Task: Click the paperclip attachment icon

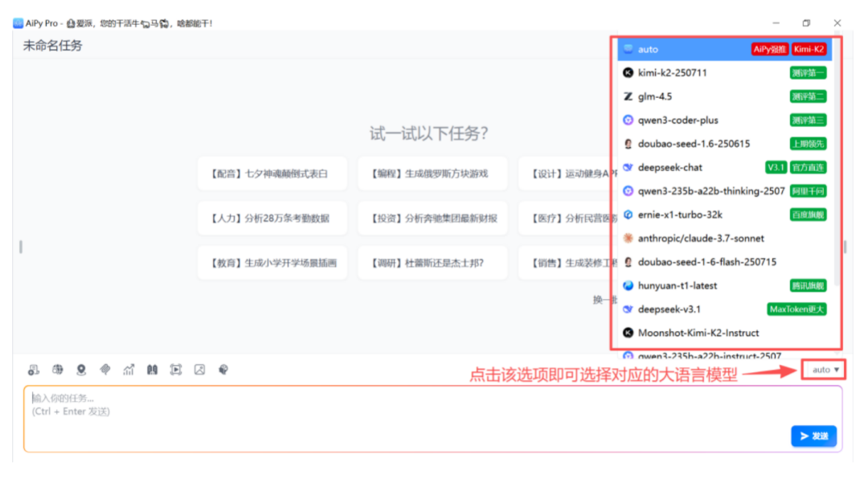Action: [x=105, y=370]
